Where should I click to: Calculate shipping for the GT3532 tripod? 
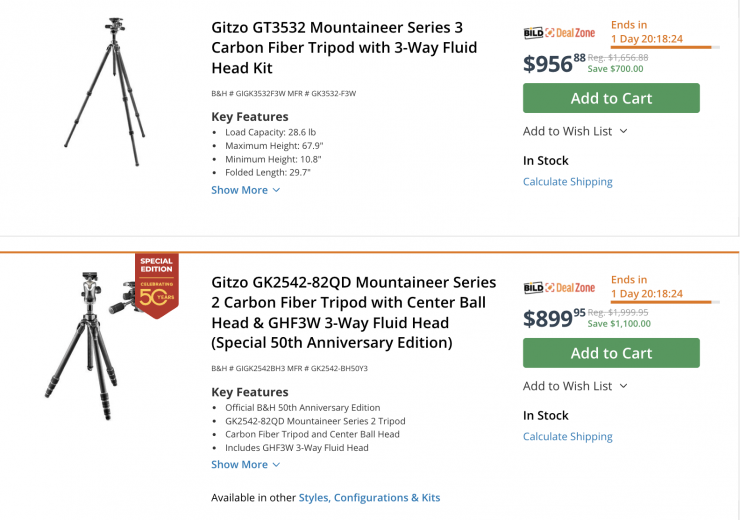point(567,182)
